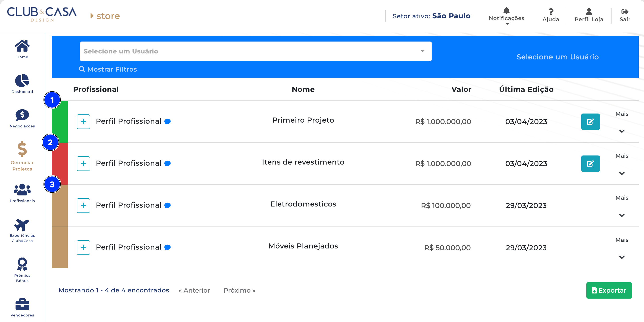This screenshot has height=322, width=644.
Task: Expand Mais options for Móveis Planejados
Action: coord(621,257)
